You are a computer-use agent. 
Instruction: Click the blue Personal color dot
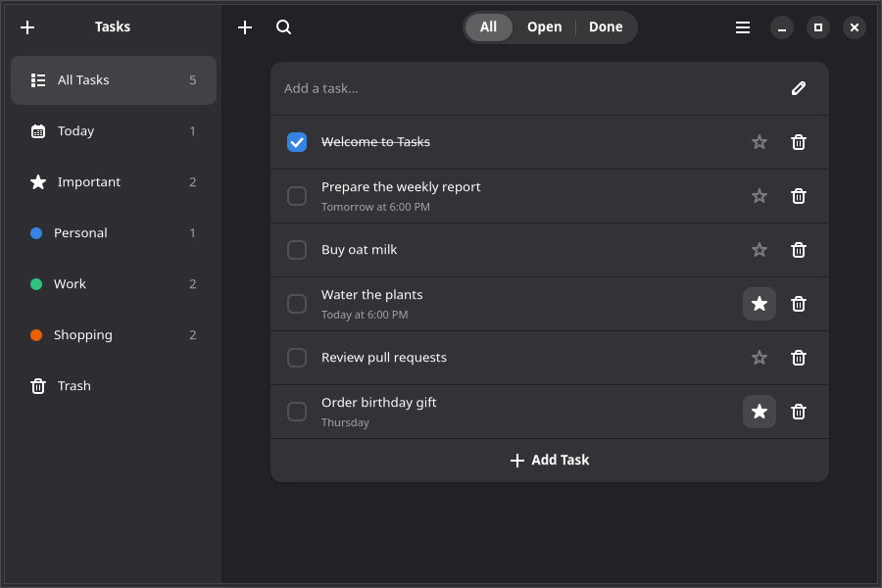coord(36,233)
